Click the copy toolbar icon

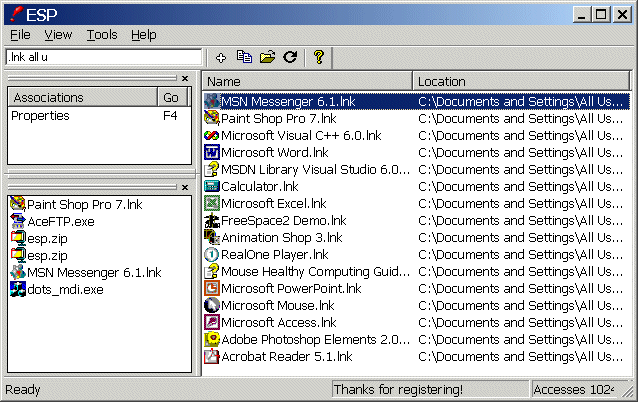(x=244, y=57)
